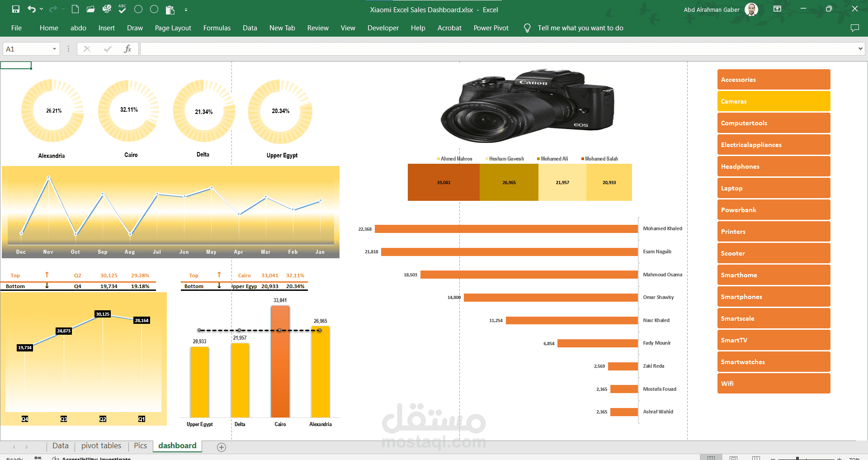Image resolution: width=868 pixels, height=460 pixels.
Task: Click the orange Cairo bar labeled 33,041
Action: (x=280, y=361)
